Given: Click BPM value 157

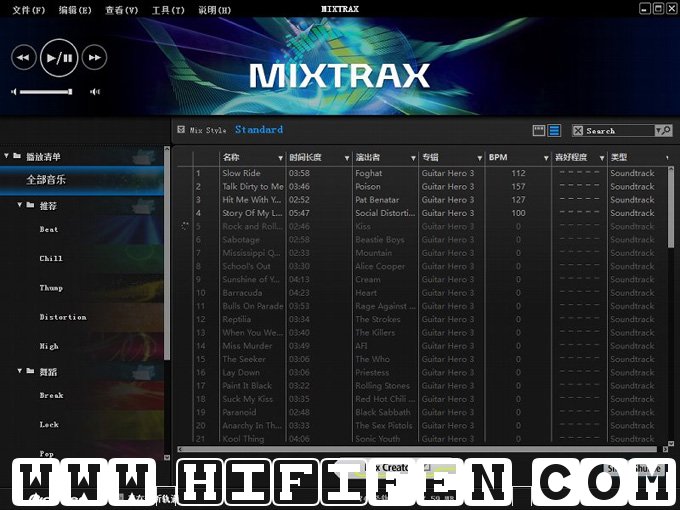Looking at the screenshot, I should [518, 186].
